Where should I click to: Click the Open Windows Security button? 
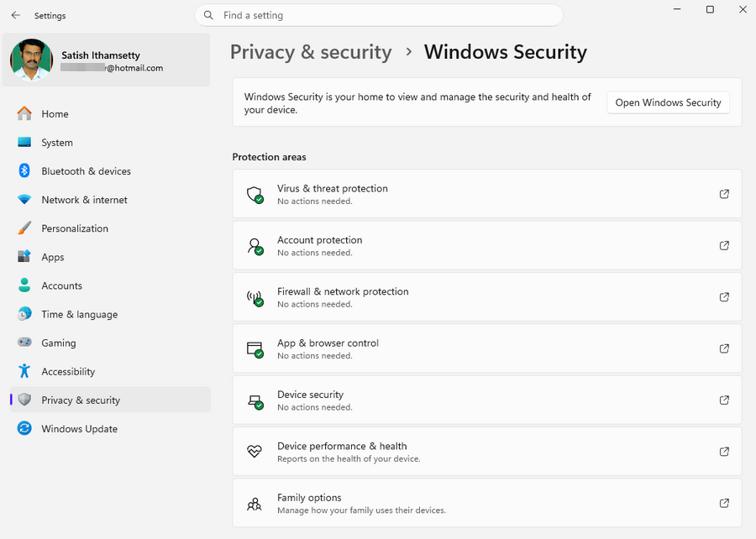(x=668, y=102)
